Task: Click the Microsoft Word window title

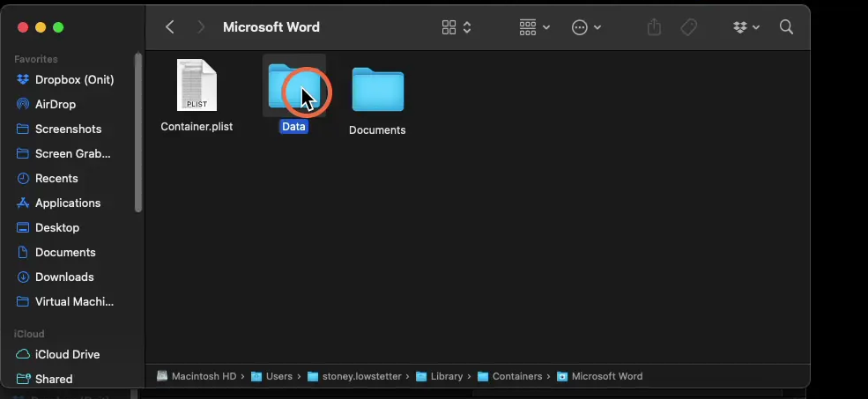Action: click(271, 27)
